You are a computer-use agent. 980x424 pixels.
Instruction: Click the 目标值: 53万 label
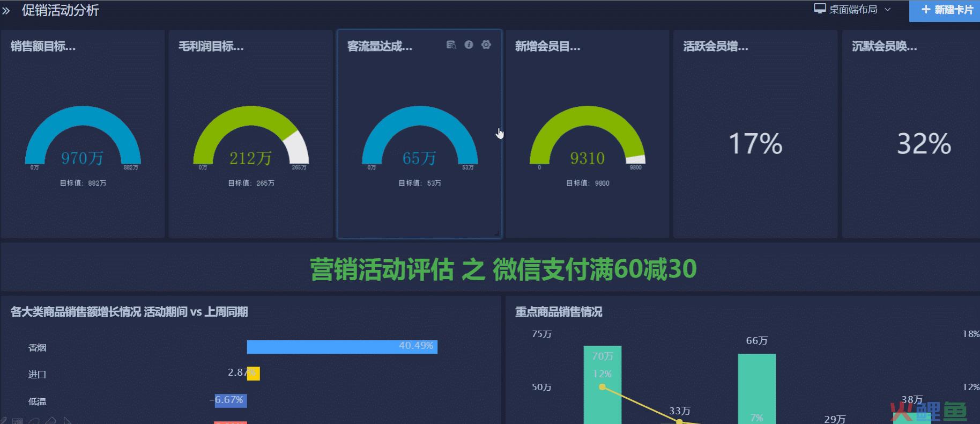420,183
